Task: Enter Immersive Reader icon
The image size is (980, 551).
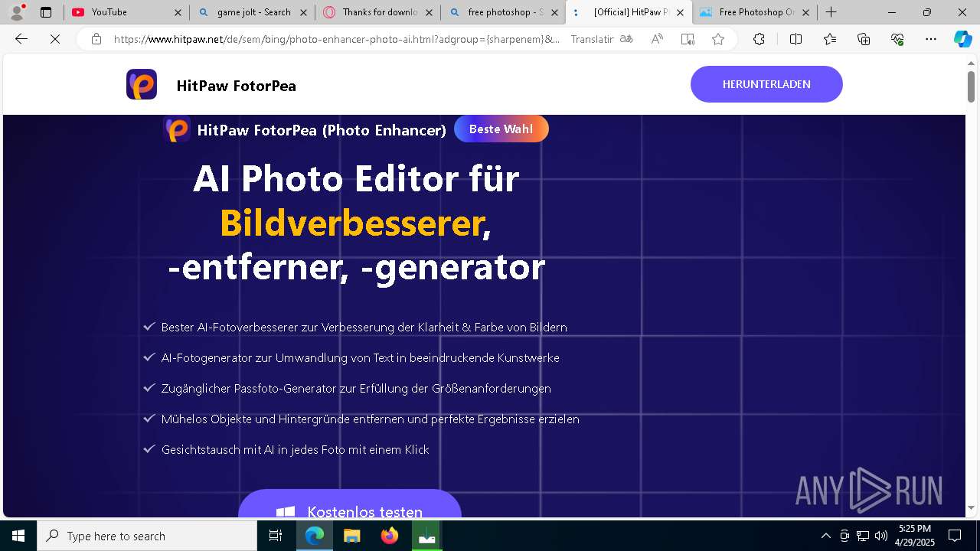Action: click(x=688, y=39)
